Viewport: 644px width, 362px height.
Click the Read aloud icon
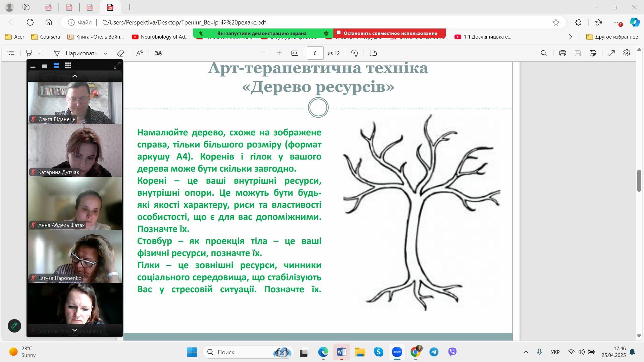pyautogui.click(x=139, y=53)
